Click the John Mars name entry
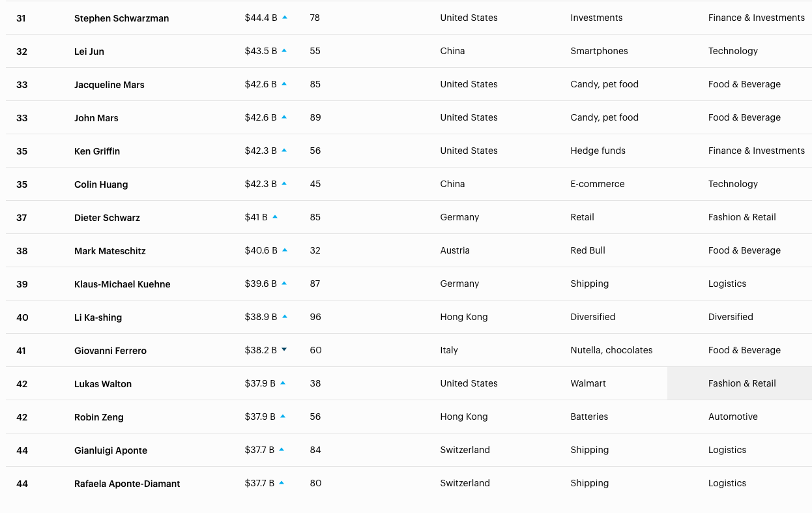Screen dimensions: 812x513 click(96, 118)
